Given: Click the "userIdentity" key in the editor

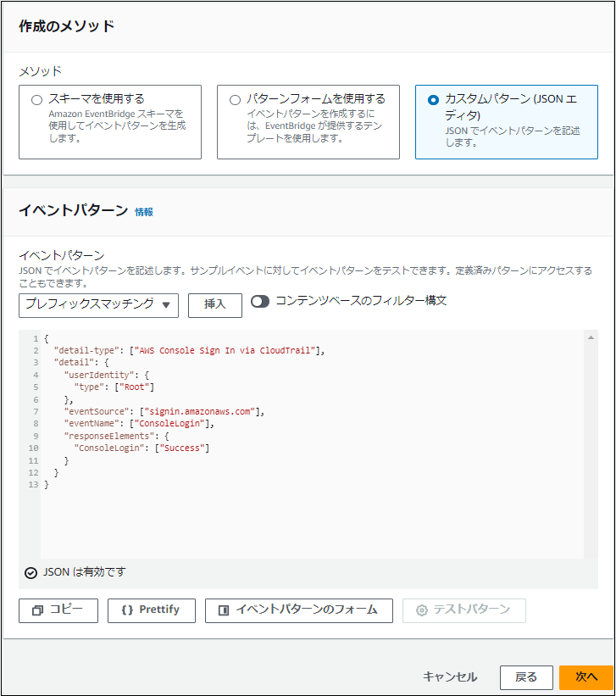Looking at the screenshot, I should [99, 375].
